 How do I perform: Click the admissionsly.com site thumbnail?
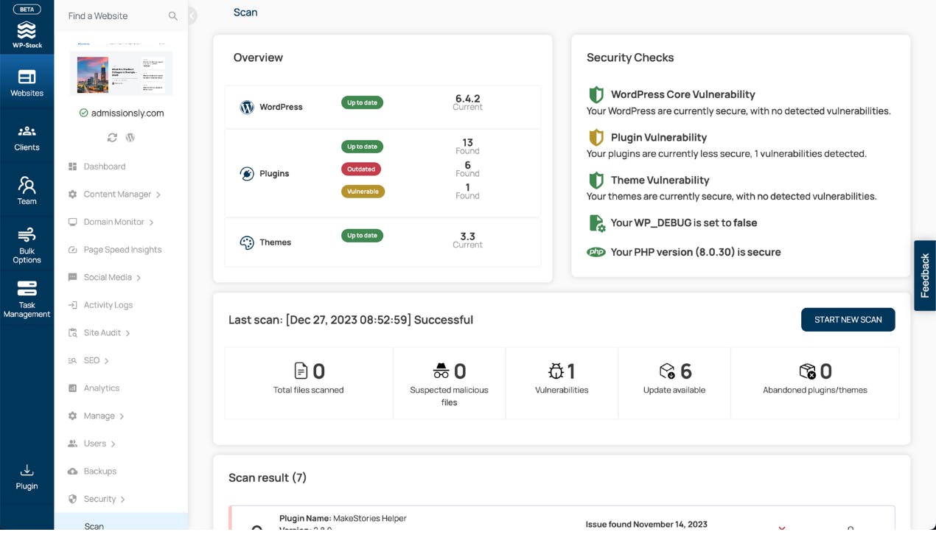pyautogui.click(x=121, y=73)
